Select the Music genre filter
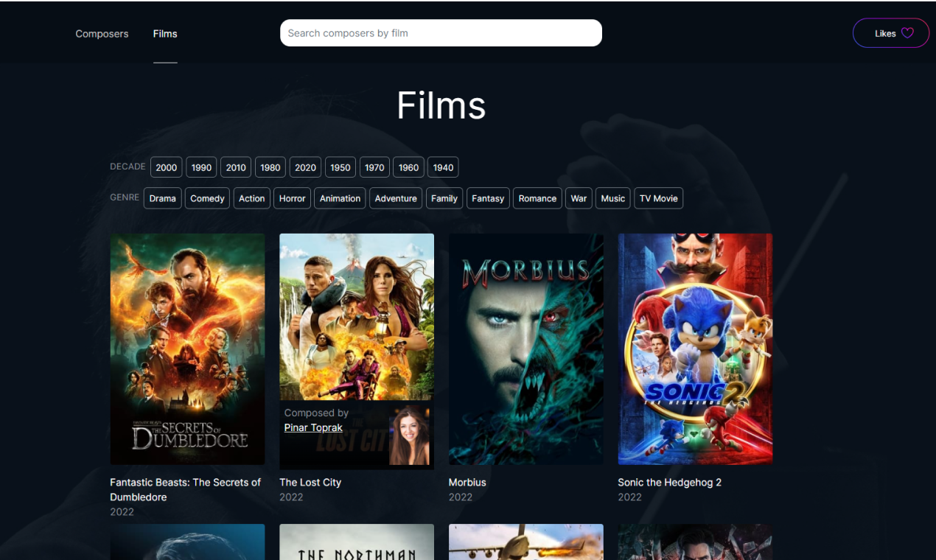The width and height of the screenshot is (936, 560). point(613,198)
